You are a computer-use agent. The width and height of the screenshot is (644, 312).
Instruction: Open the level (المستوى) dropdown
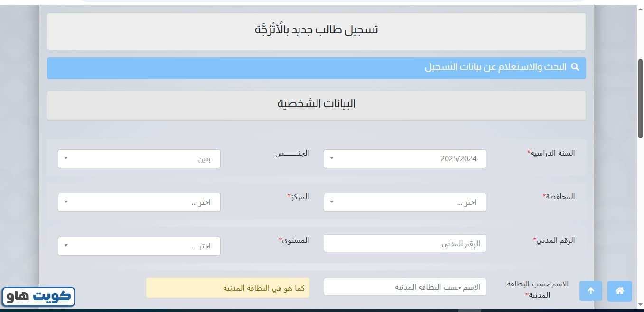coord(139,246)
